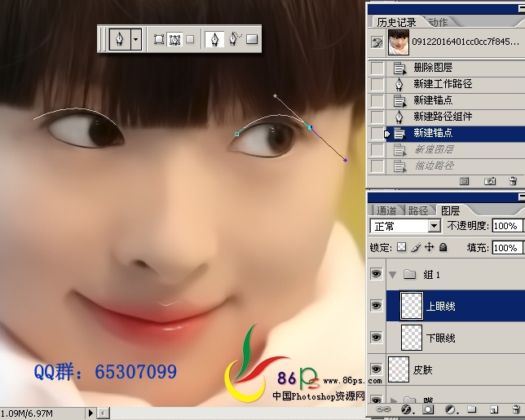Open the status bar info arrow menu

click(90, 413)
